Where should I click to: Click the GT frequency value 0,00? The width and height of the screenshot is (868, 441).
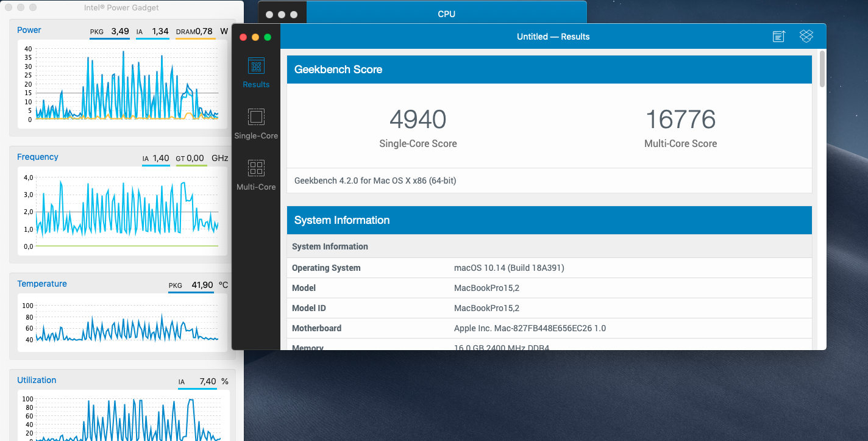click(196, 158)
